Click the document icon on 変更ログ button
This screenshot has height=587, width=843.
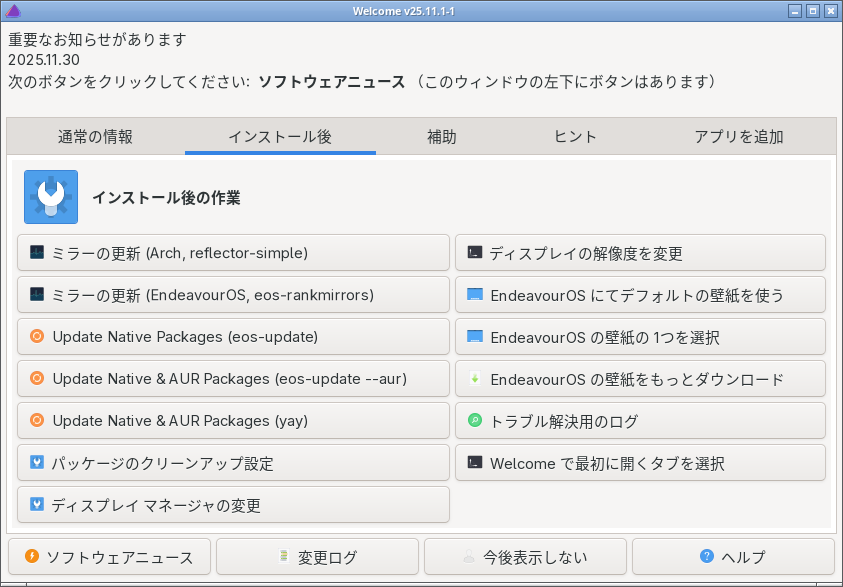click(284, 556)
